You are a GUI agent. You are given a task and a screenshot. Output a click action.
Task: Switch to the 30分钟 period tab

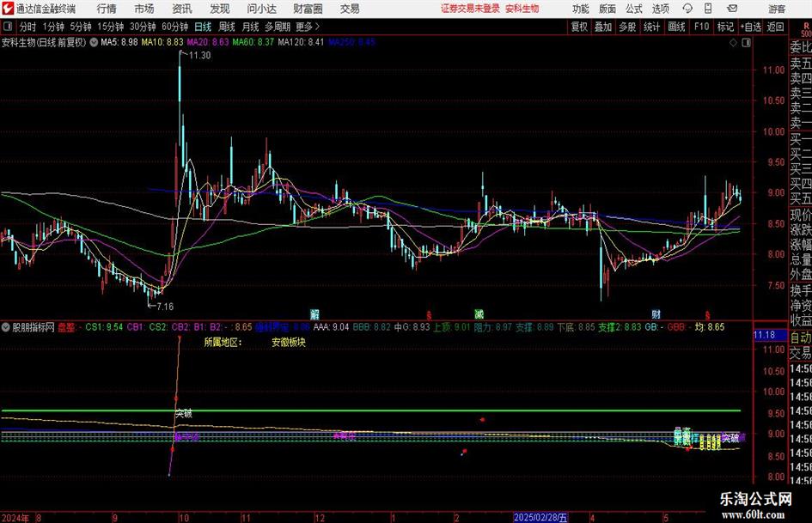[143, 27]
